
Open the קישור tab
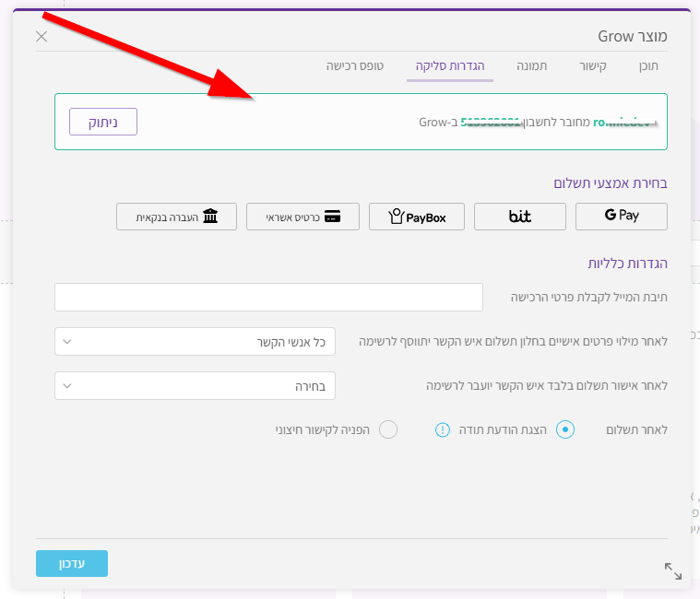point(593,66)
